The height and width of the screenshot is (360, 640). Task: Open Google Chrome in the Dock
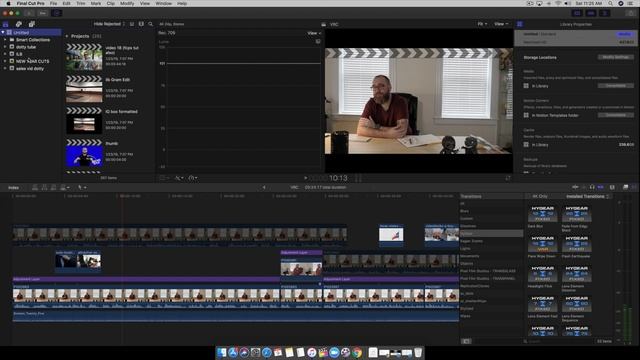pos(357,353)
